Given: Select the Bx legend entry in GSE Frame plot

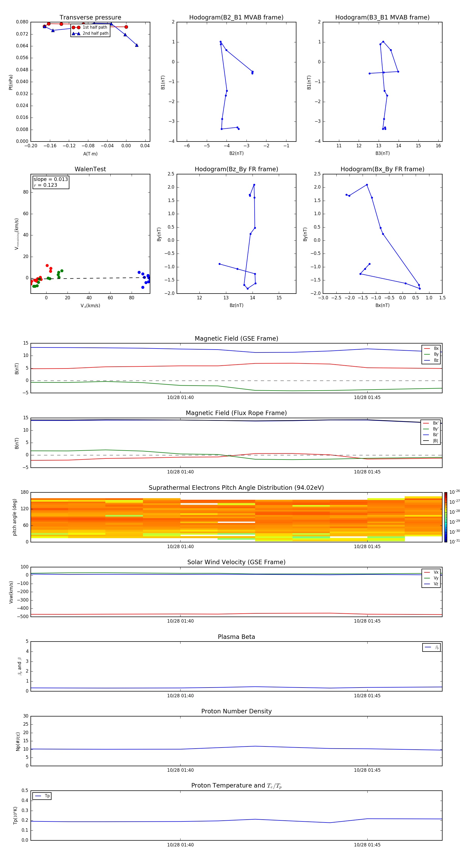Looking at the screenshot, I should [431, 349].
